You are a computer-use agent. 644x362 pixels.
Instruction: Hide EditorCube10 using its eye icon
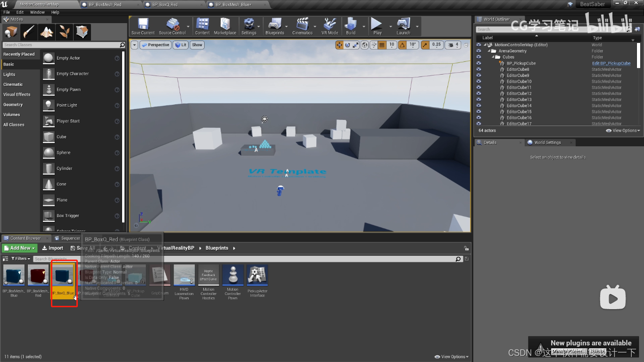coord(479,82)
